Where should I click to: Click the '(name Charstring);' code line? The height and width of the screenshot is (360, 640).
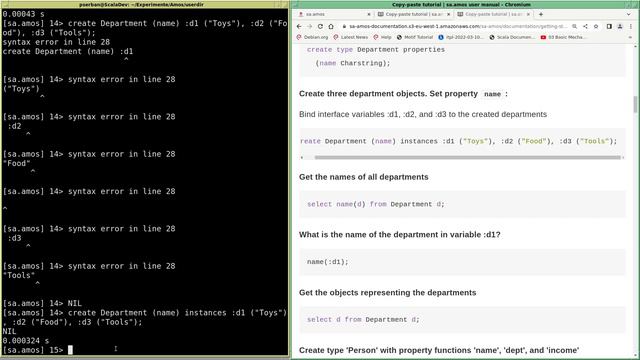[353, 63]
